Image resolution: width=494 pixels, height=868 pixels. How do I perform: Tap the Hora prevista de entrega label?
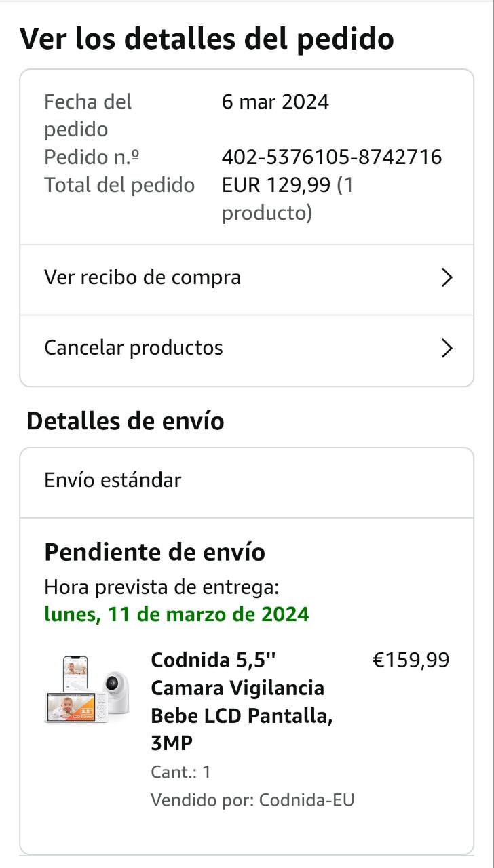161,587
